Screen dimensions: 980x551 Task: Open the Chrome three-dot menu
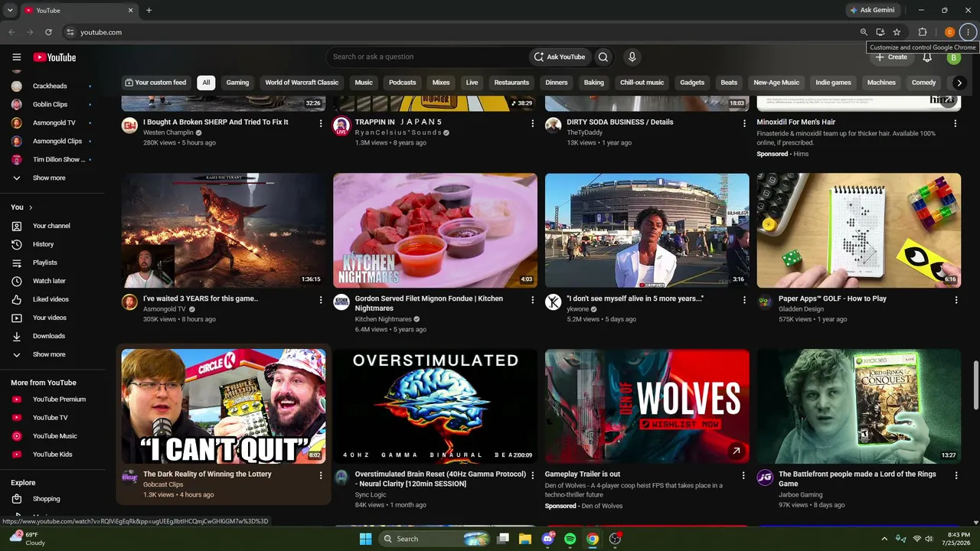(968, 32)
